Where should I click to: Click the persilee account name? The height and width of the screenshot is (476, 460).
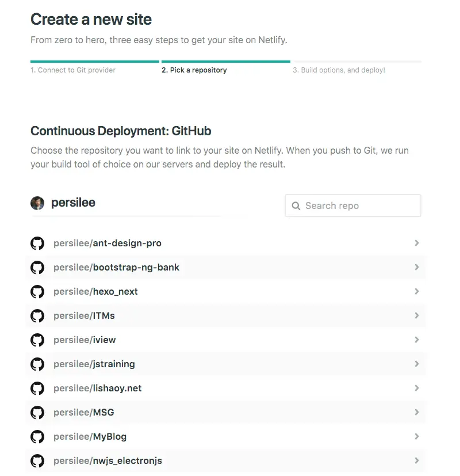(73, 203)
